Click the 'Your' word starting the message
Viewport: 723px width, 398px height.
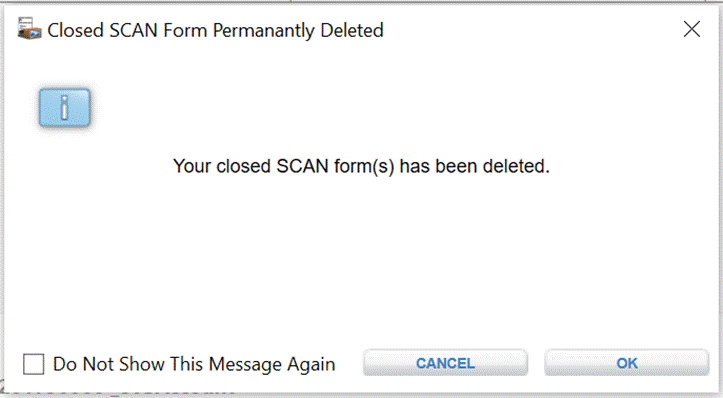192,166
